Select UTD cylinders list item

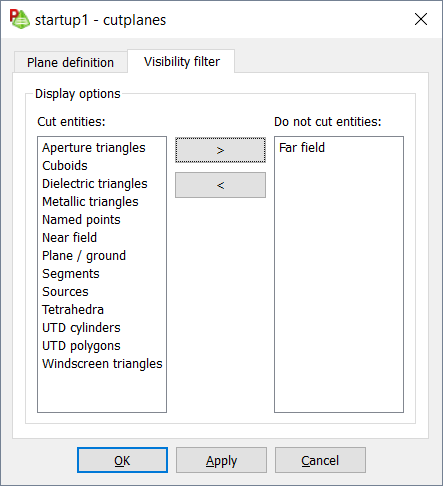point(81,328)
